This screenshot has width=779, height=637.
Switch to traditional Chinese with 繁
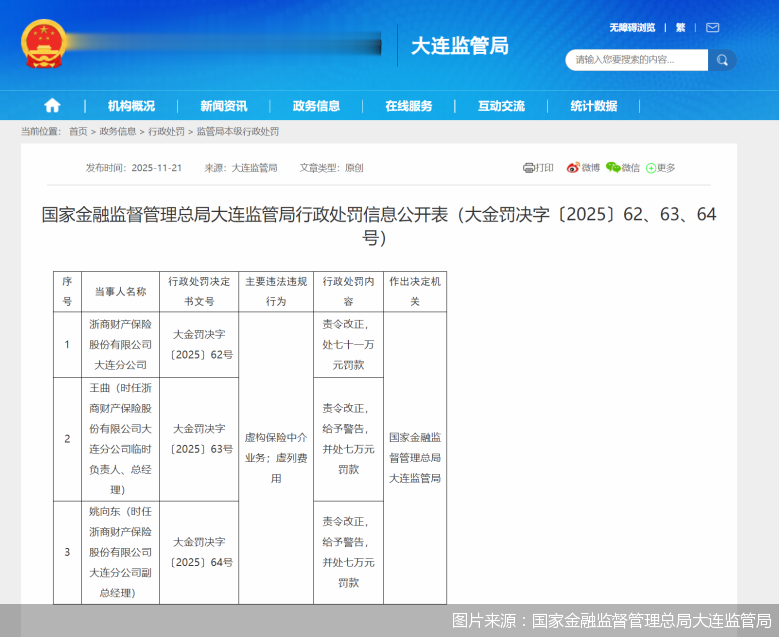680,28
